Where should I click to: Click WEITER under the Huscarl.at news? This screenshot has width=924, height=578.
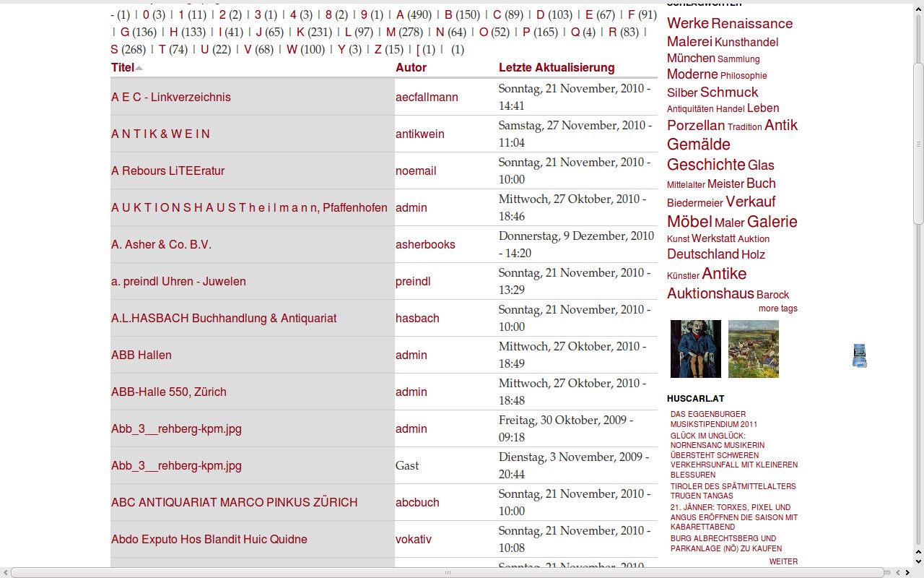[783, 561]
